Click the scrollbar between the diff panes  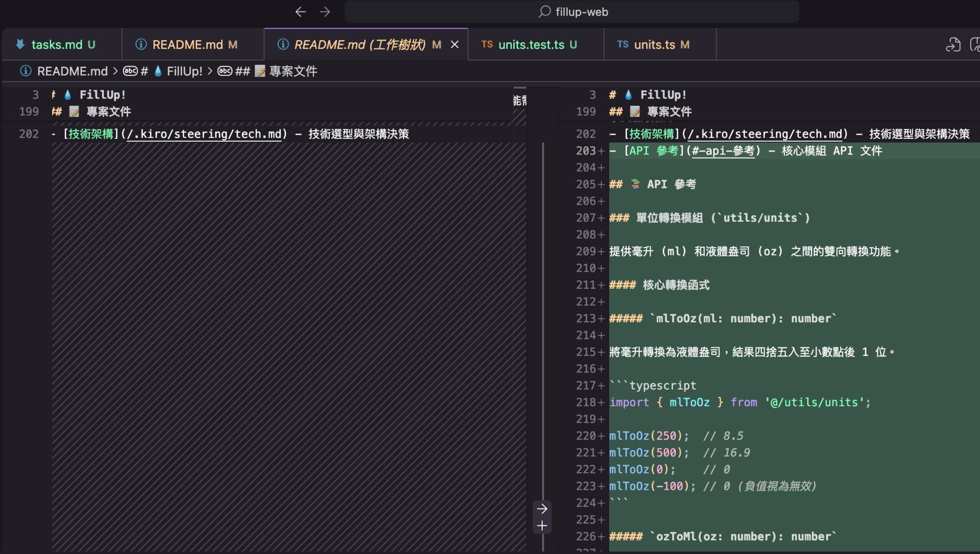(543, 286)
